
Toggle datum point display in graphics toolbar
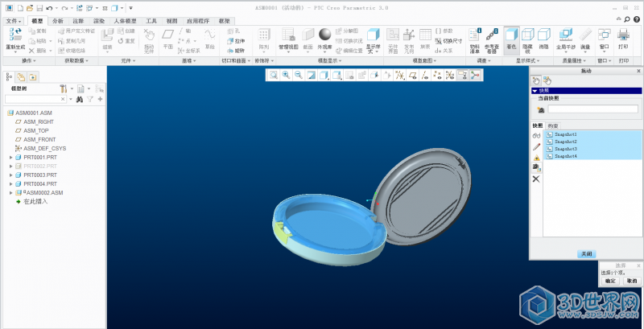(x=438, y=75)
